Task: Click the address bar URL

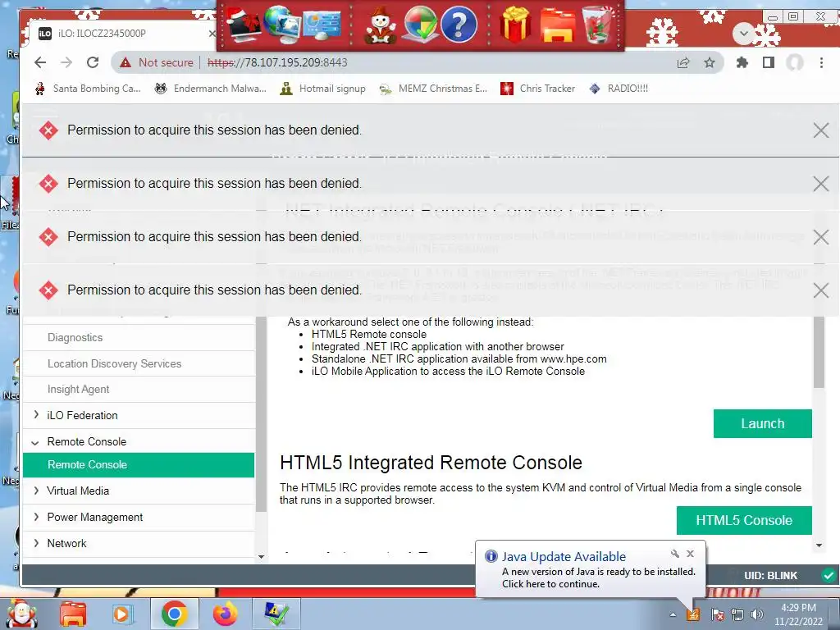Action: click(x=277, y=62)
